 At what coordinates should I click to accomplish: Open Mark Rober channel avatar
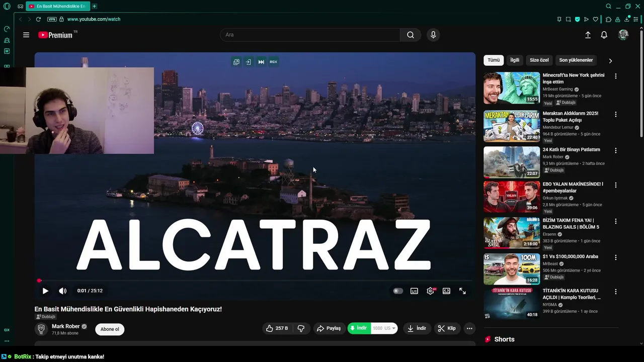pyautogui.click(x=41, y=329)
